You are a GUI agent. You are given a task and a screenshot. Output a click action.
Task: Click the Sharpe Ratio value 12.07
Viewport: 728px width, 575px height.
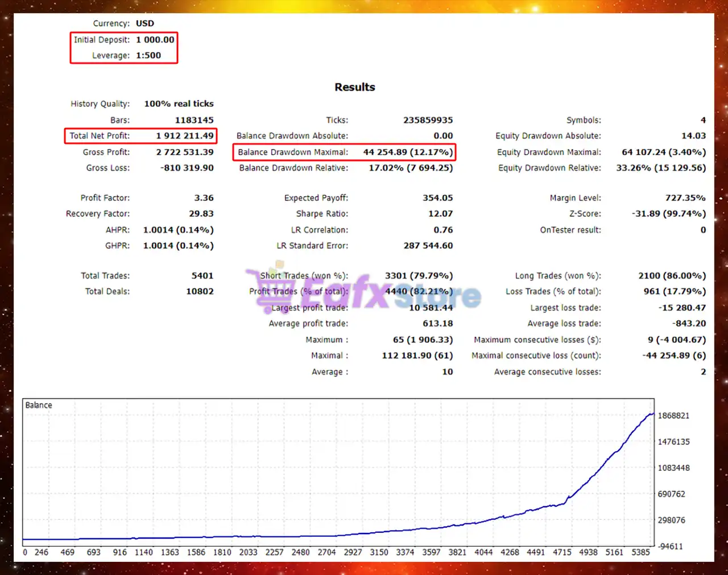pos(440,214)
